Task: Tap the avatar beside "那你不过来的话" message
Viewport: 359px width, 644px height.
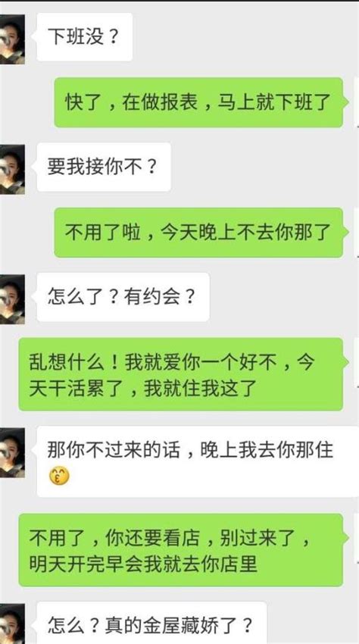Action: 12,452
